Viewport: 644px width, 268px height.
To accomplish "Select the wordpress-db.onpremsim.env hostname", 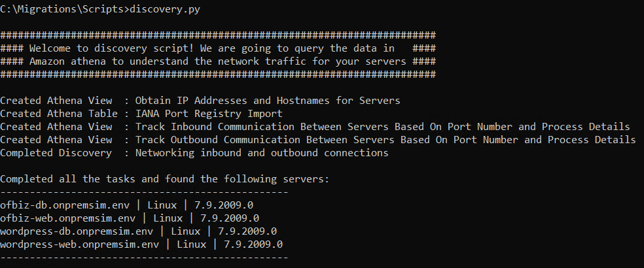I will coord(77,231).
